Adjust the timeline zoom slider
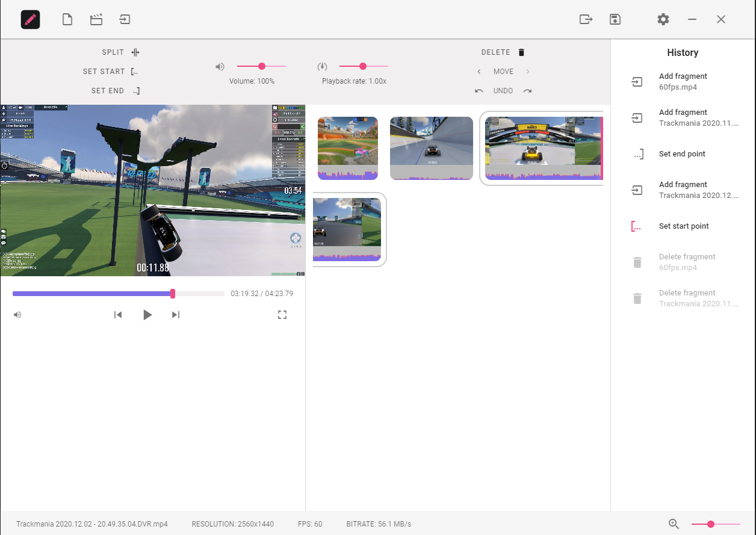 716,524
